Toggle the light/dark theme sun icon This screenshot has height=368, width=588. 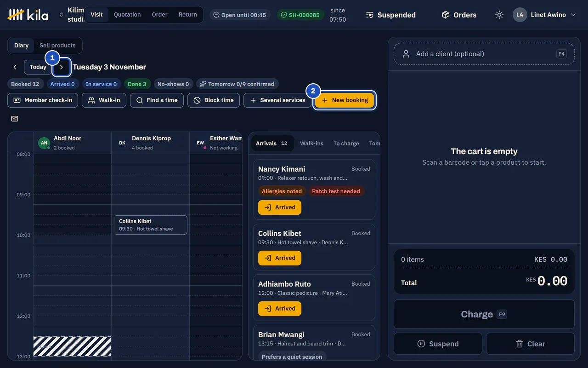499,15
